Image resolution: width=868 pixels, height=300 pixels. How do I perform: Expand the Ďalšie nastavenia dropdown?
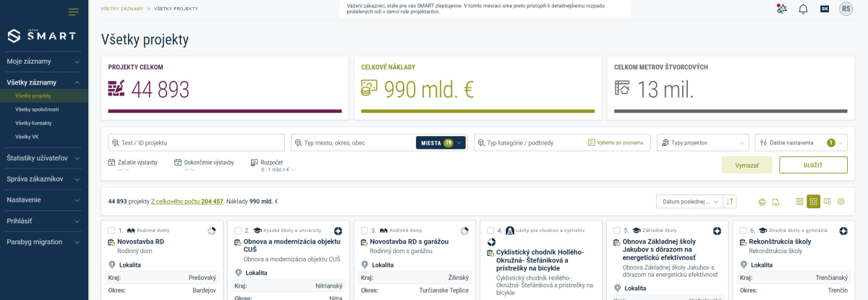tap(800, 142)
